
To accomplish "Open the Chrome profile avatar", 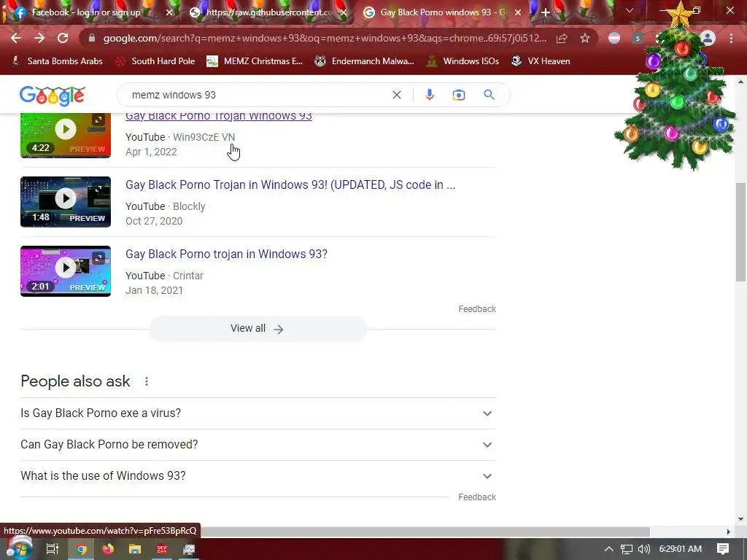I will tap(708, 38).
